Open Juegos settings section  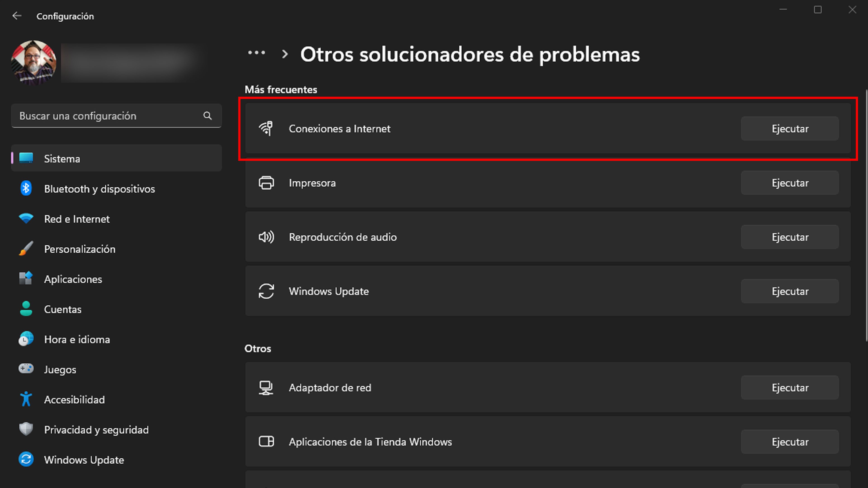point(60,369)
